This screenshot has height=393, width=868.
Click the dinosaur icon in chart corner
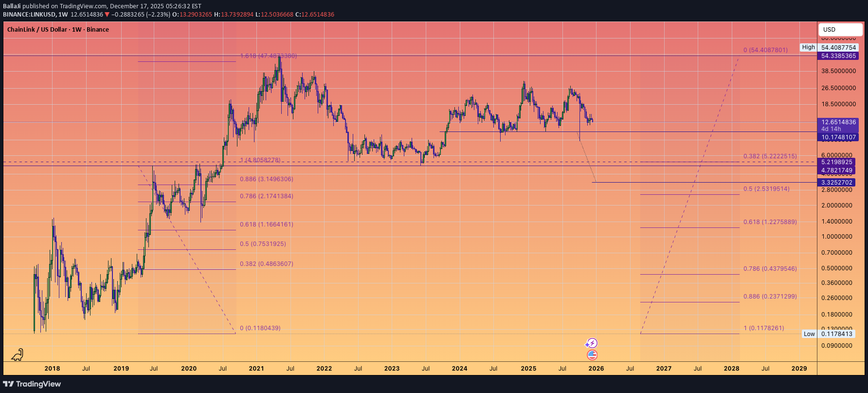(x=18, y=355)
